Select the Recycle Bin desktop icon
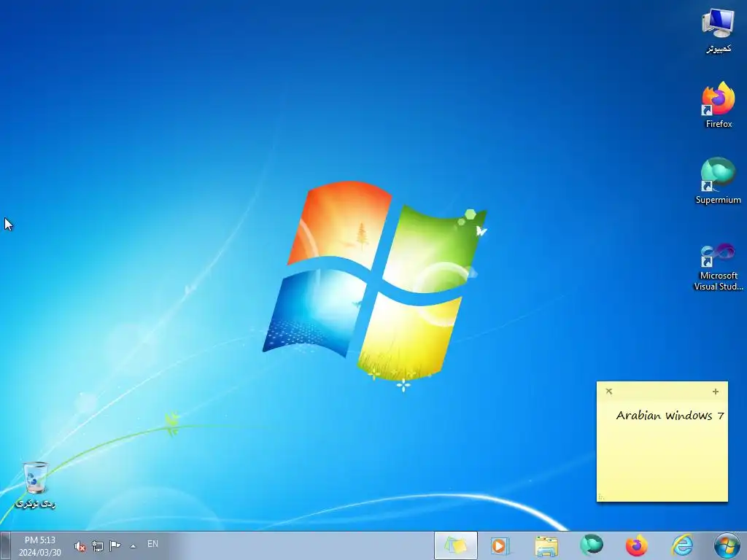Screen dimensions: 747x560 [35, 485]
